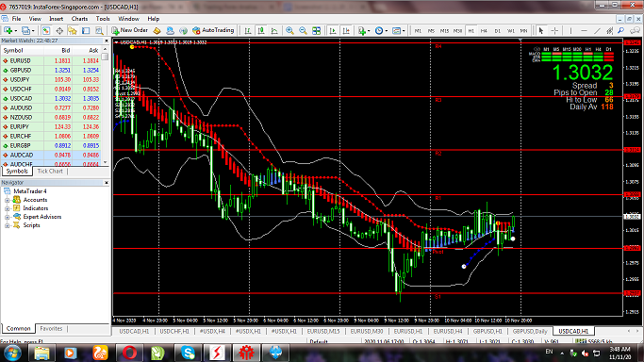Viewport: 644px width, 362px height.
Task: Switch chart to M15 timeframe
Action: [444, 31]
